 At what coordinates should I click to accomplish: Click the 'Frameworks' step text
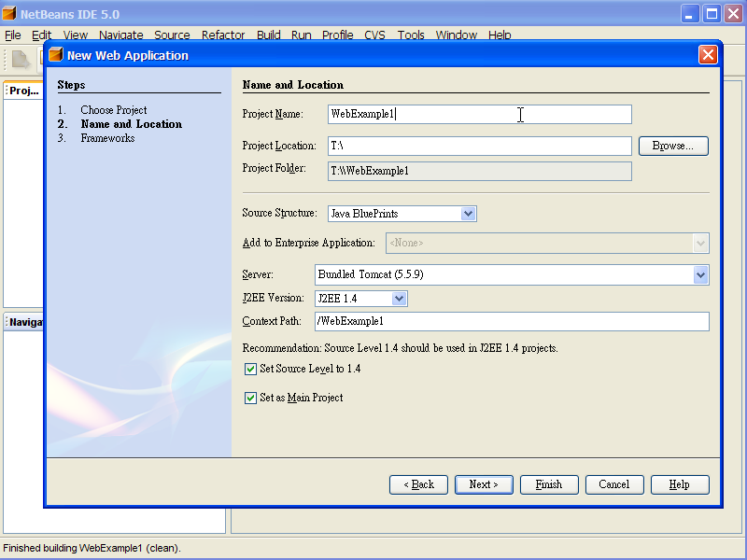coord(107,138)
